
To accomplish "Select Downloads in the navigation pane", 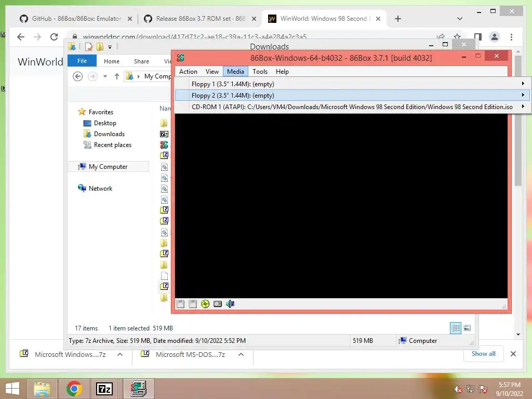I will [x=109, y=134].
